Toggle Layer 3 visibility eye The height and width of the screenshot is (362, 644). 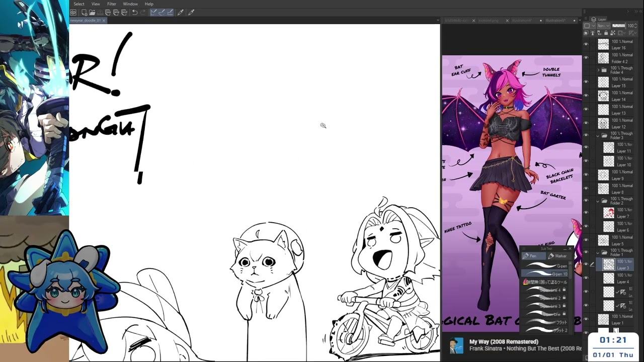click(x=586, y=264)
